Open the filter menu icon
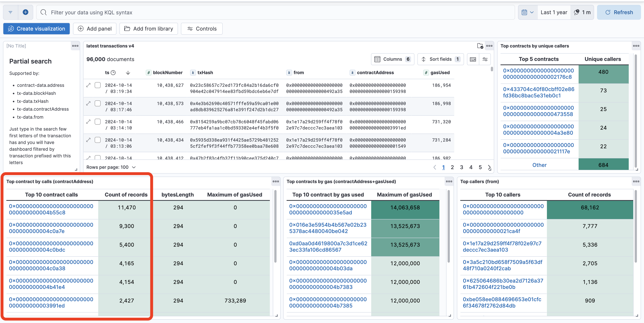644x323 pixels. [x=10, y=12]
